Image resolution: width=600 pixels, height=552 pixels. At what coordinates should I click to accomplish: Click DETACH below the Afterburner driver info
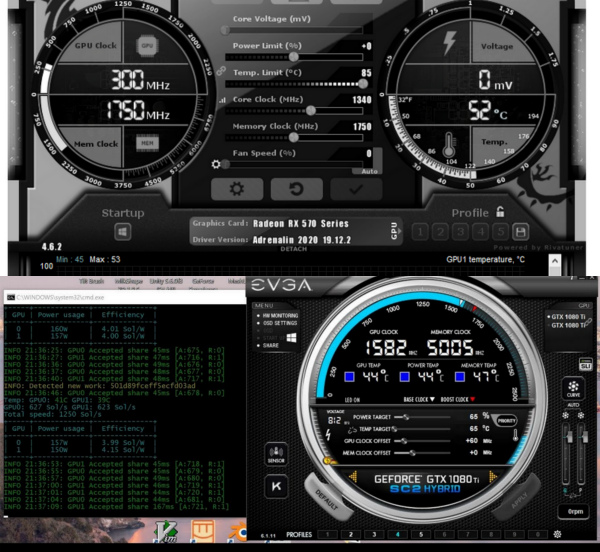click(293, 249)
